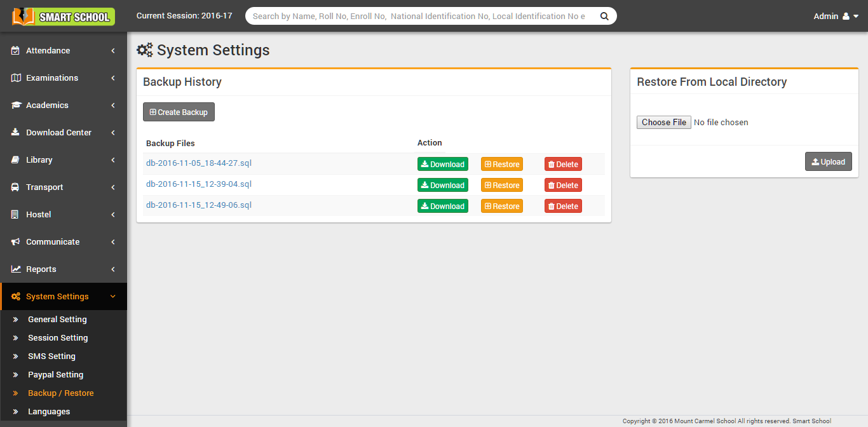Select the Communicate megaphone icon
Viewport: 868px width, 427px height.
(x=15, y=241)
